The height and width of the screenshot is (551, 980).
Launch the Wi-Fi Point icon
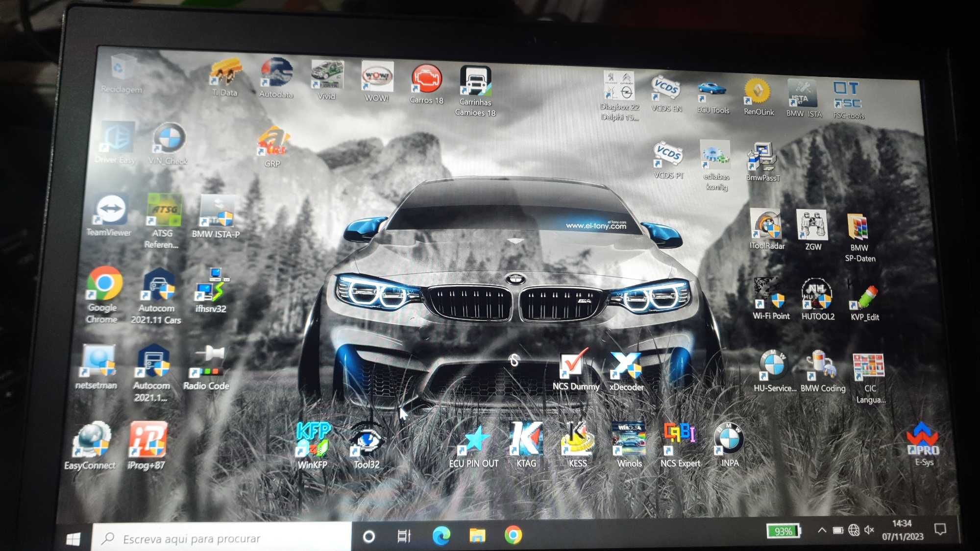pyautogui.click(x=771, y=299)
